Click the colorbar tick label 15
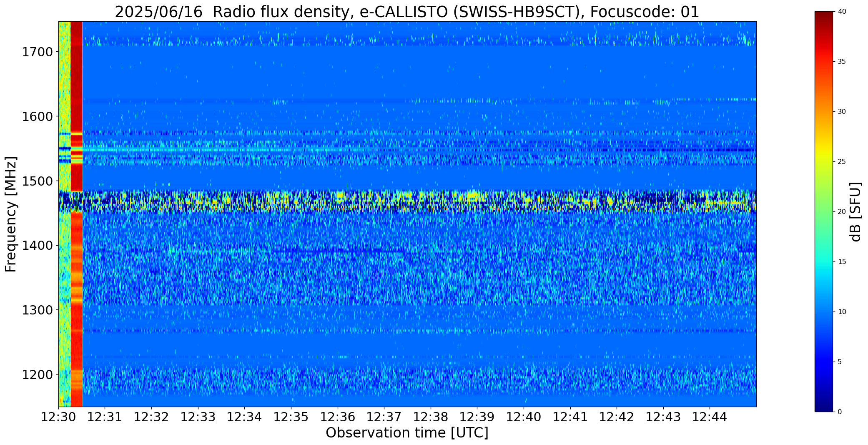Screen dimensions: 868x445 click(x=841, y=262)
